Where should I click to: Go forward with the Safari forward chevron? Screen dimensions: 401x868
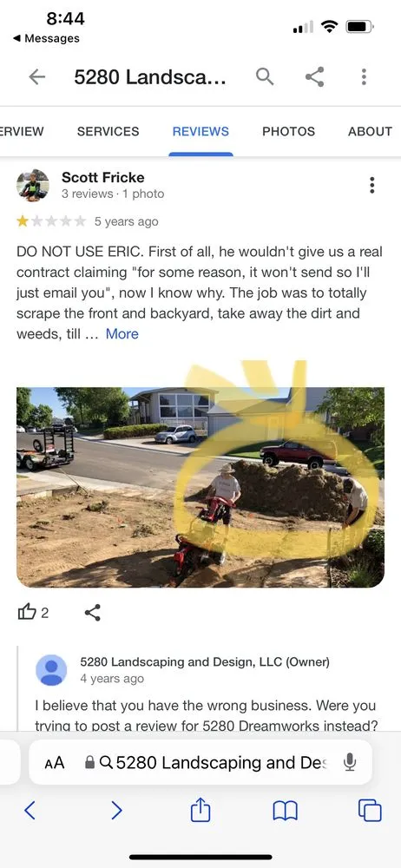(x=116, y=811)
